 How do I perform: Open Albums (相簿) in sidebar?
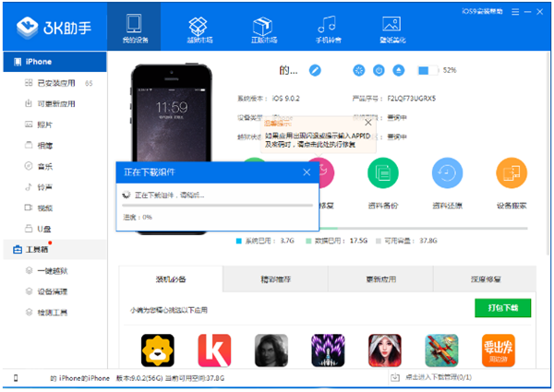54,146
